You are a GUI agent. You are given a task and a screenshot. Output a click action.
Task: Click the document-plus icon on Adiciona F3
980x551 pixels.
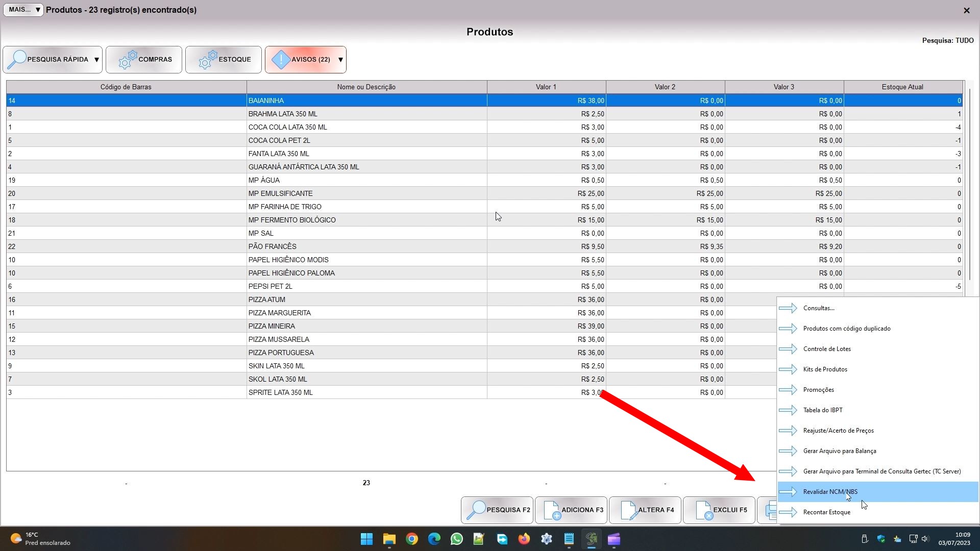pos(552,510)
